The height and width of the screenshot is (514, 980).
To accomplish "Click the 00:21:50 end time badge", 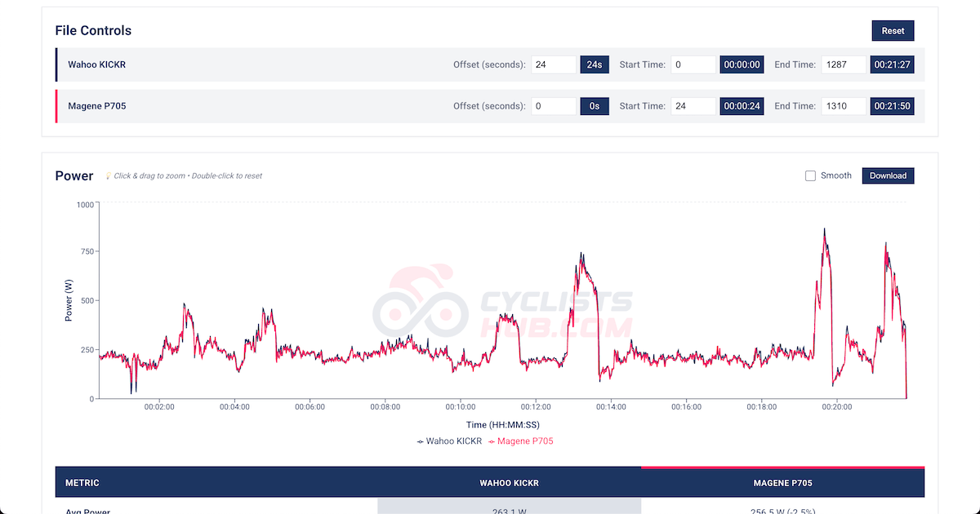I will pos(893,106).
